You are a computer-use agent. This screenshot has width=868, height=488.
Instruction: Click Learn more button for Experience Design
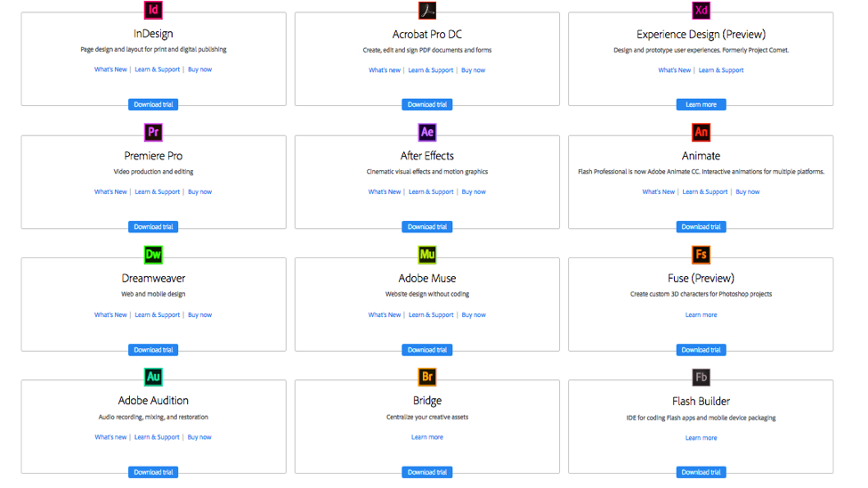(701, 105)
